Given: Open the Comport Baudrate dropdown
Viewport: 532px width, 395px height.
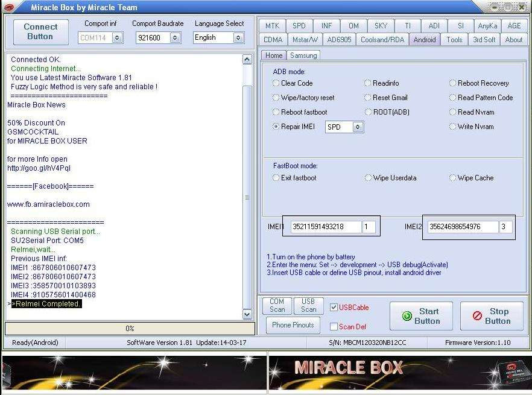Looking at the screenshot, I should [x=175, y=37].
